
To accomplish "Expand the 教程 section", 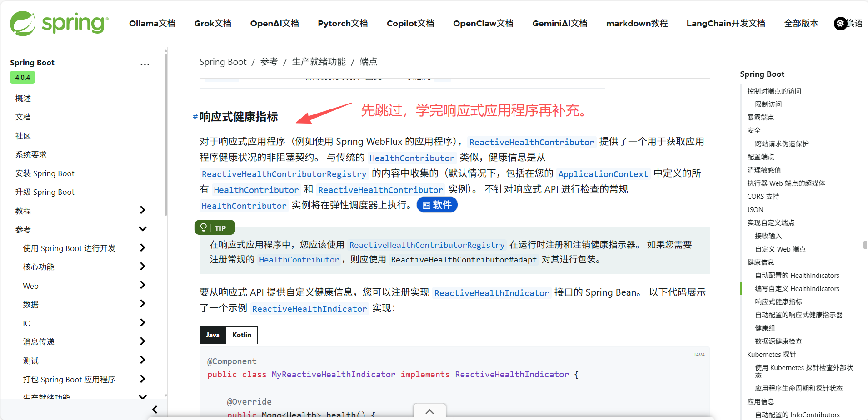I will (143, 210).
